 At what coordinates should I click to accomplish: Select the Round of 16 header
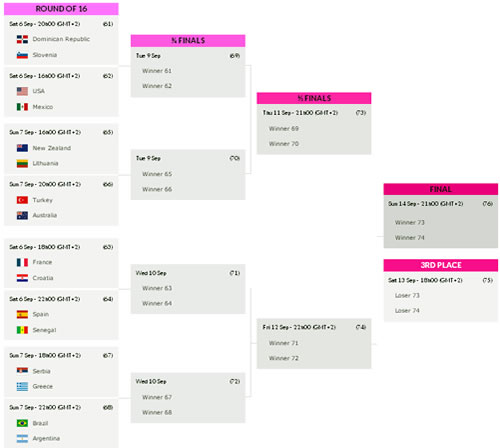tap(61, 9)
